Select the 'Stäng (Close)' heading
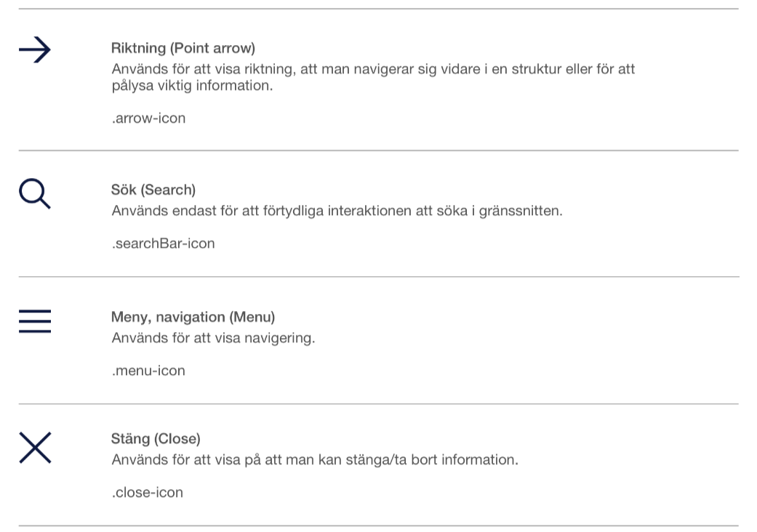Viewport: 757px width, 532px height. [156, 439]
